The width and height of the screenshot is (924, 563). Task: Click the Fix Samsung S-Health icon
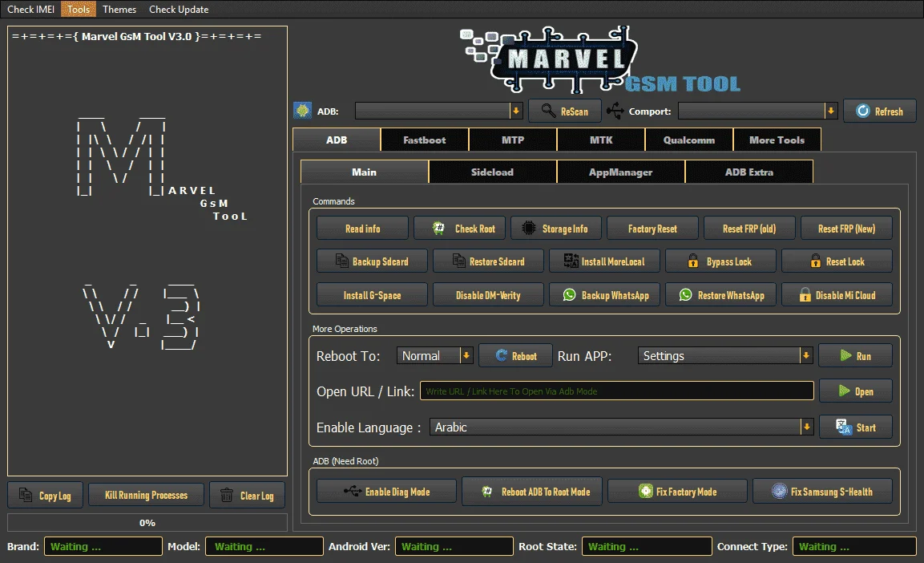[780, 491]
